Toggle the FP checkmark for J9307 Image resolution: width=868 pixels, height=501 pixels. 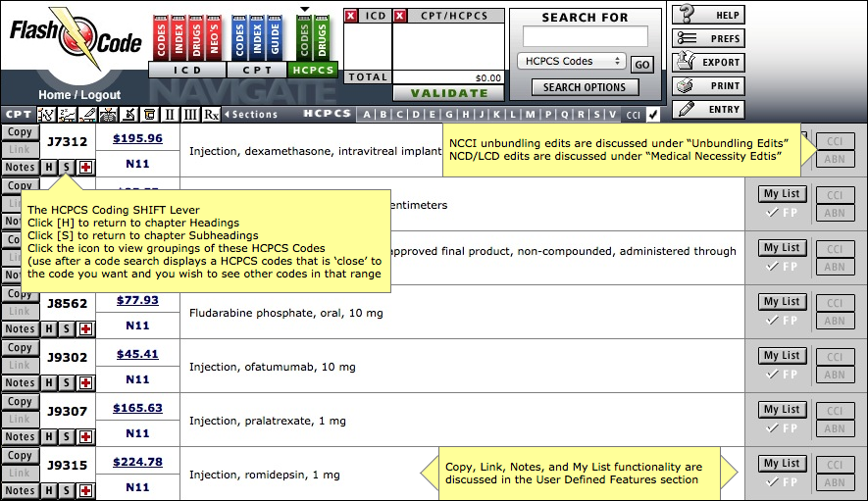click(x=782, y=427)
